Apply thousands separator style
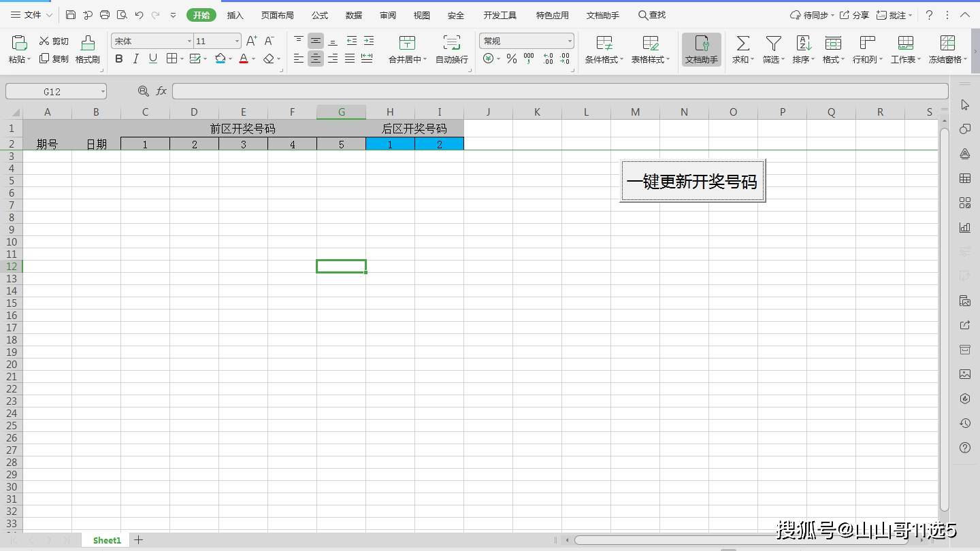Viewport: 980px width, 551px height. click(529, 59)
